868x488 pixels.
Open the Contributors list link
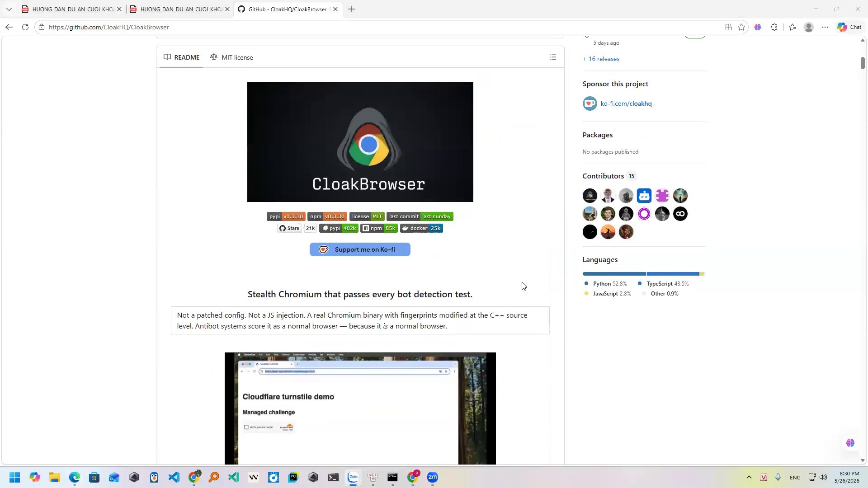(609, 176)
